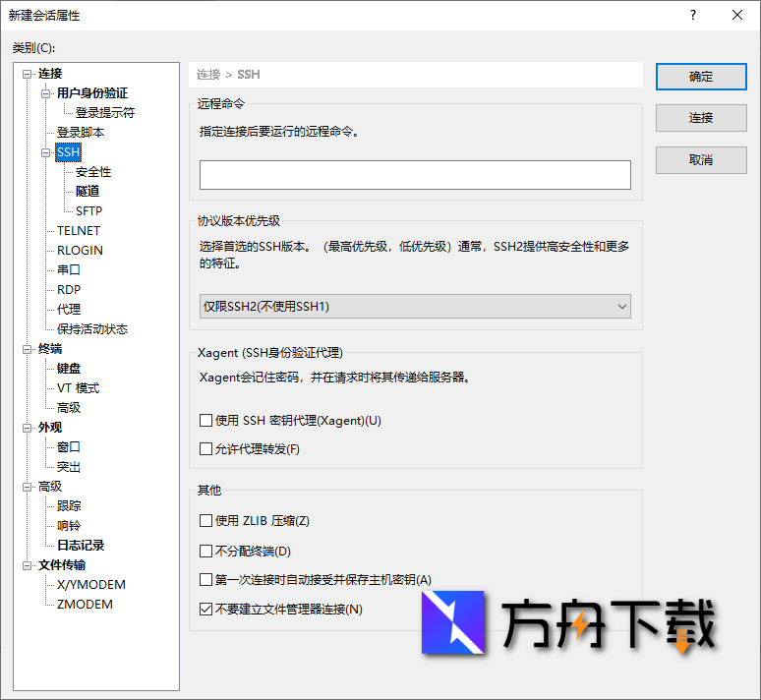This screenshot has width=761, height=700.
Task: Collapse the 连接 tree node
Action: 28,75
